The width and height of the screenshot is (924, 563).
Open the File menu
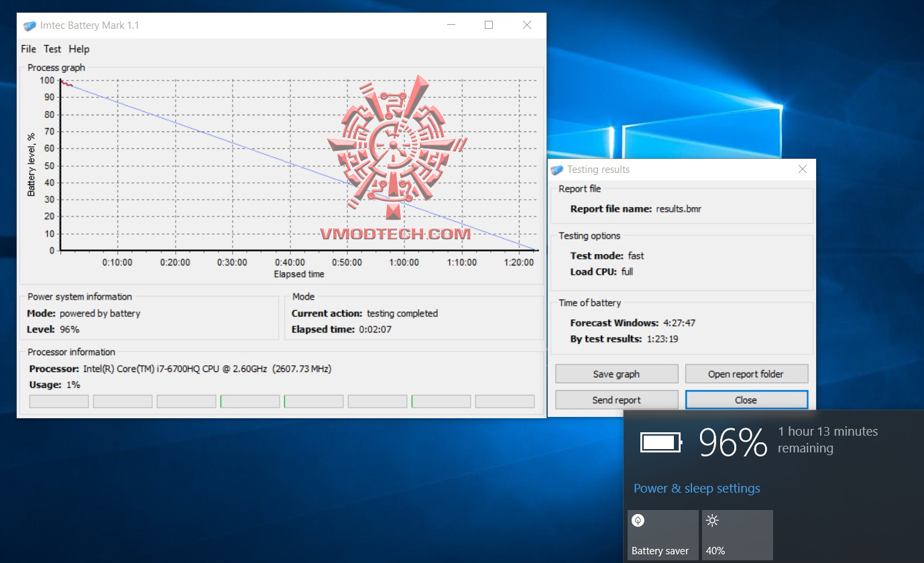[x=28, y=49]
